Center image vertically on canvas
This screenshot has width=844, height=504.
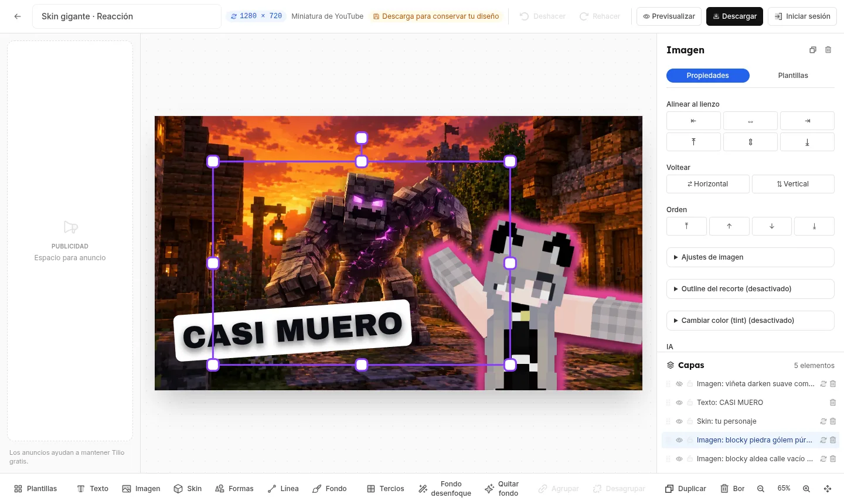tap(750, 142)
